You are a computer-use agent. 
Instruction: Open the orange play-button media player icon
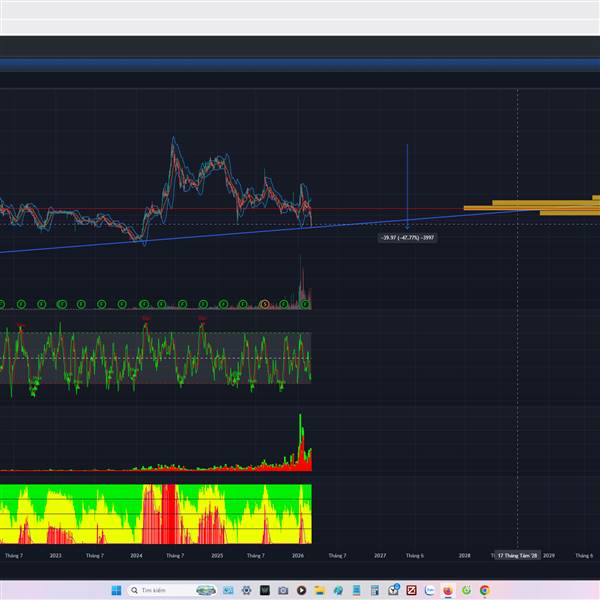coord(301,590)
